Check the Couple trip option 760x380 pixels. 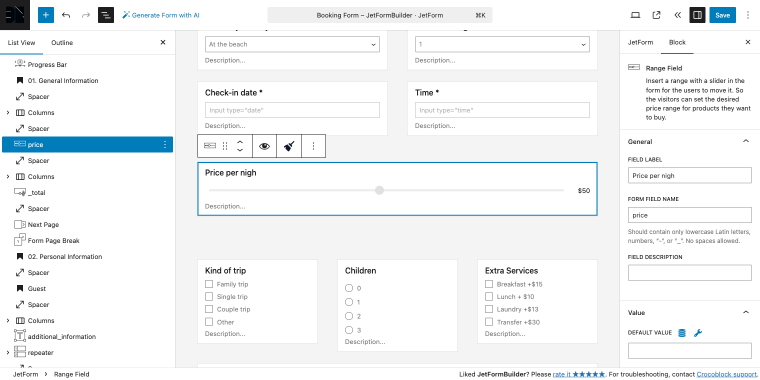[209, 309]
